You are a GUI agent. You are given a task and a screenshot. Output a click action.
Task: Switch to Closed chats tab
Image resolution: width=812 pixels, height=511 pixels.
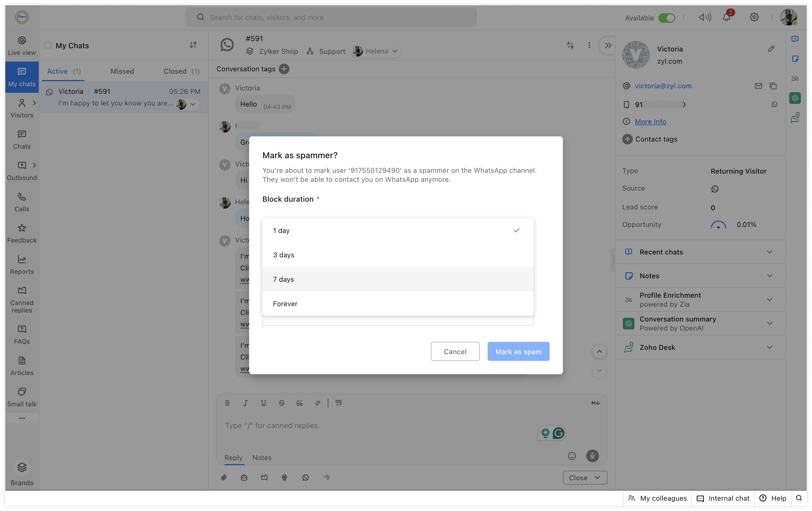coord(182,71)
